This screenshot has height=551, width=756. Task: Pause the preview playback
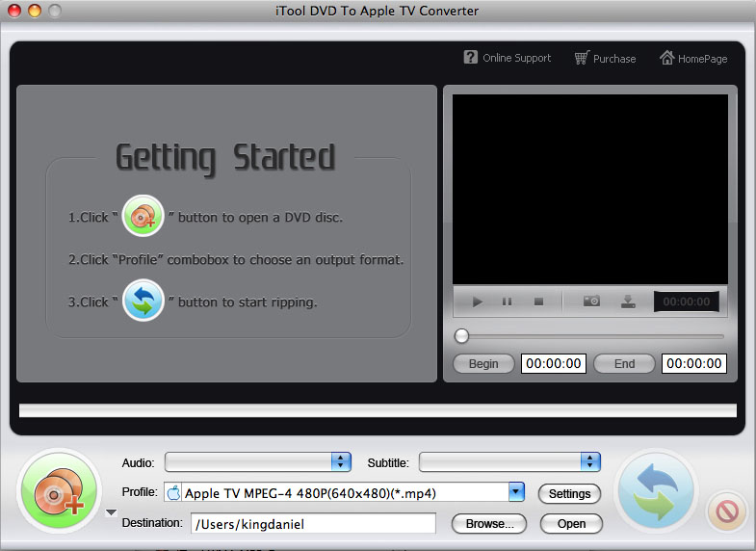pyautogui.click(x=507, y=302)
